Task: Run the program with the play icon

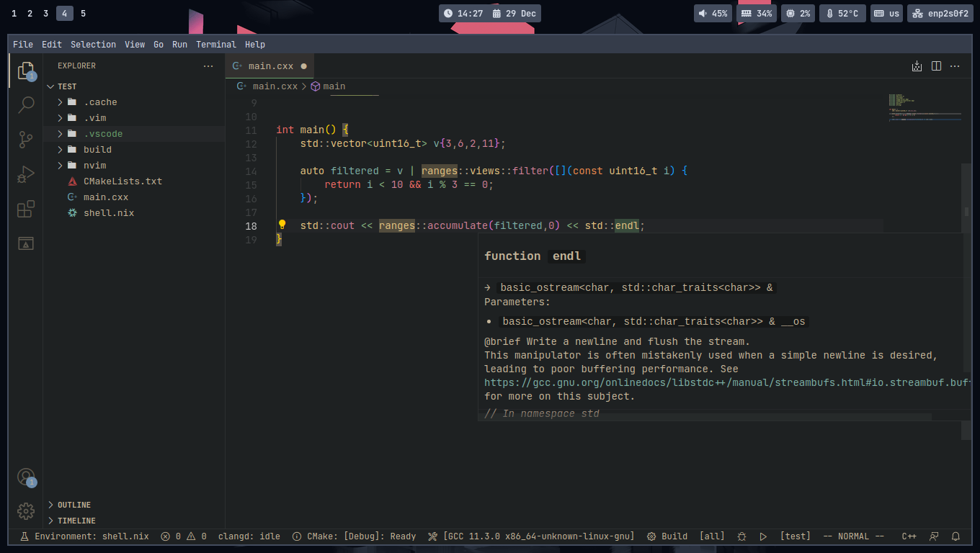Action: click(x=763, y=536)
